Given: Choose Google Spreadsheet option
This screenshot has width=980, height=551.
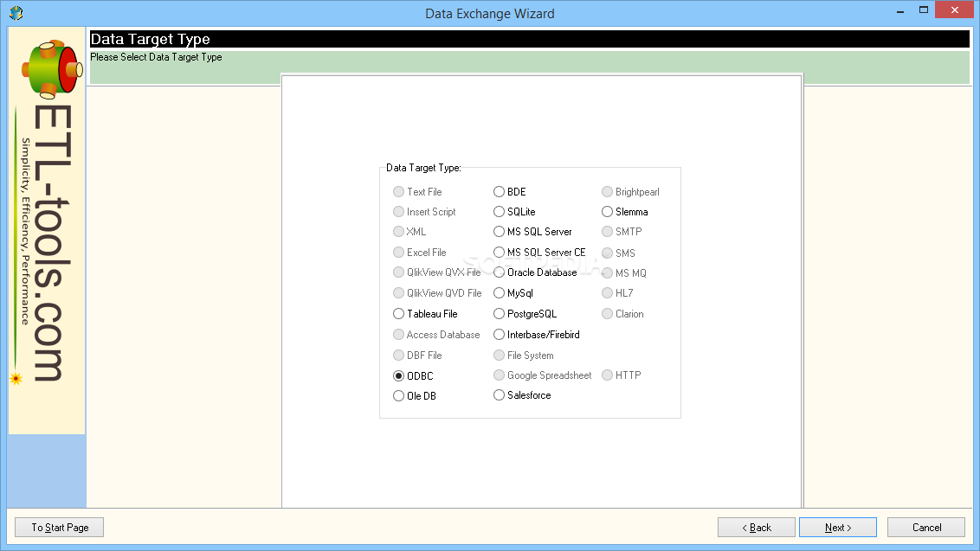Looking at the screenshot, I should (543, 375).
